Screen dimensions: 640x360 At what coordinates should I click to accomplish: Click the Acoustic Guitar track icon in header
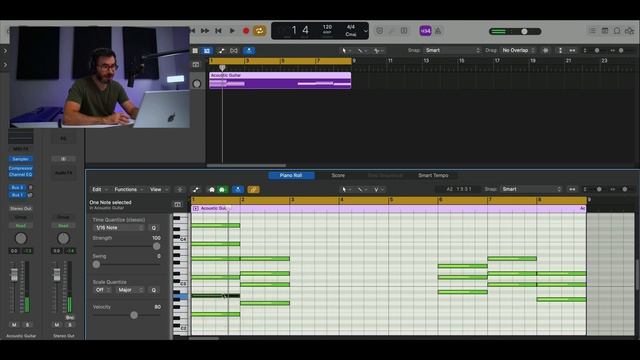click(197, 84)
